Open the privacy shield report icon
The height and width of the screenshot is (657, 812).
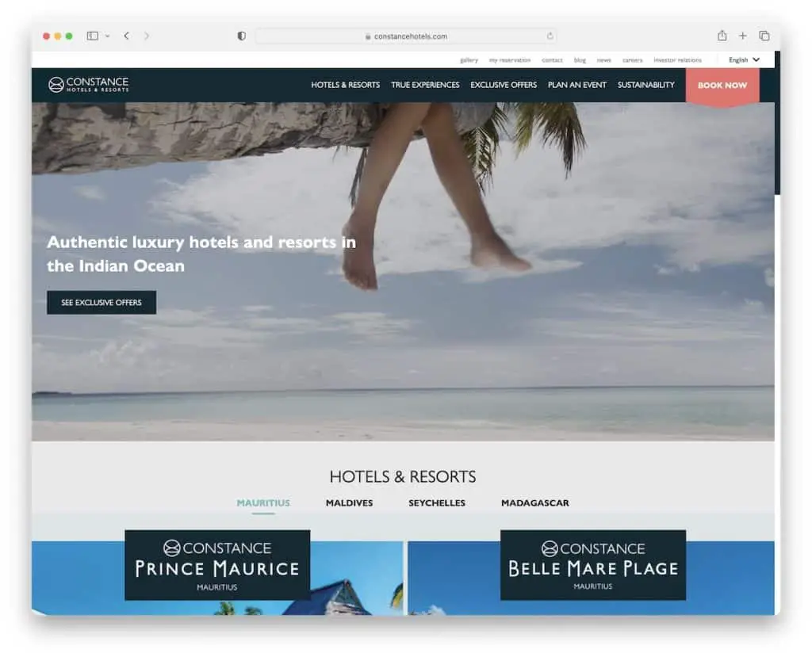point(241,36)
